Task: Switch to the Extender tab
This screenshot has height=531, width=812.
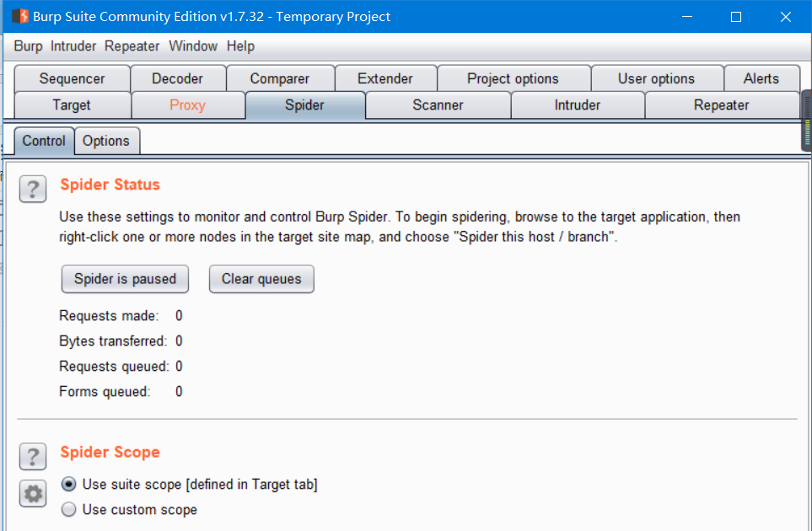Action: (x=384, y=78)
